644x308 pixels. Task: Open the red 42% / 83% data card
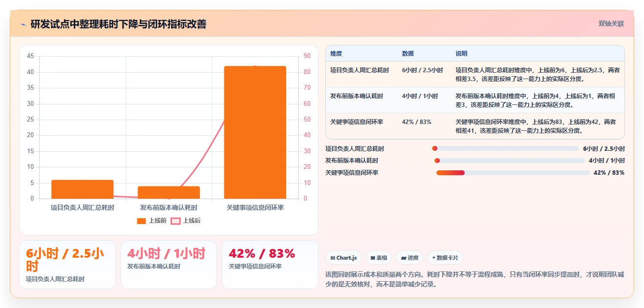pyautogui.click(x=270, y=265)
